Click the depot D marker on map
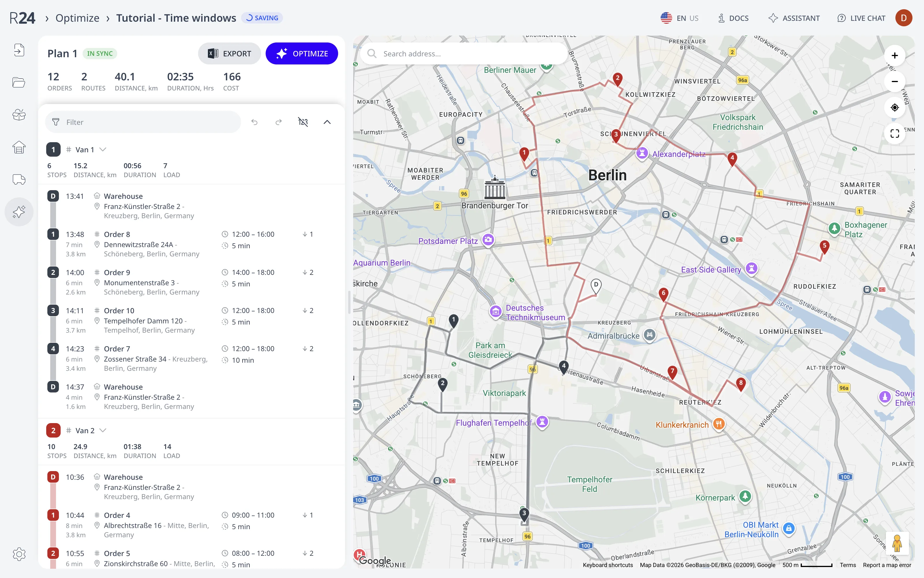 point(596,286)
